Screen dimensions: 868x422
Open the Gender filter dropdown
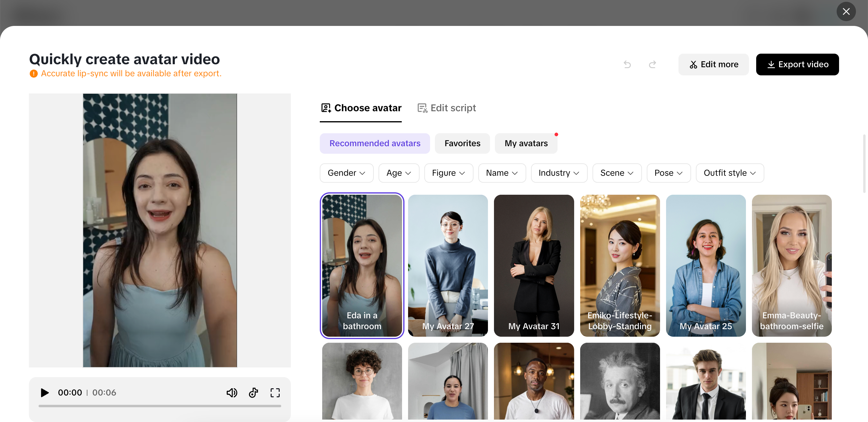pos(346,173)
